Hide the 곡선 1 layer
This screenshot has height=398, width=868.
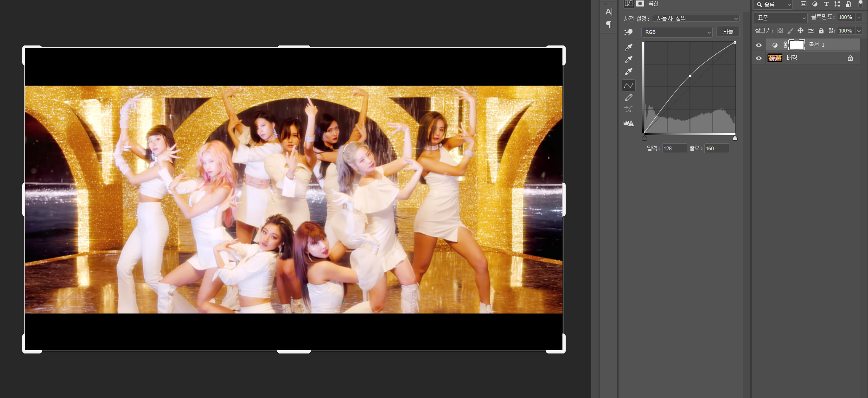759,45
